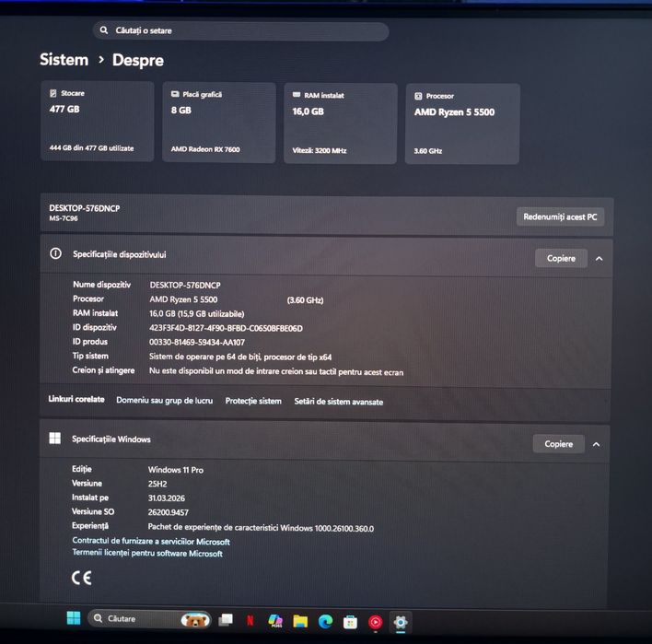The height and width of the screenshot is (644, 652).
Task: Click the Instalat pe date 31.03.2026
Action: tap(167, 498)
